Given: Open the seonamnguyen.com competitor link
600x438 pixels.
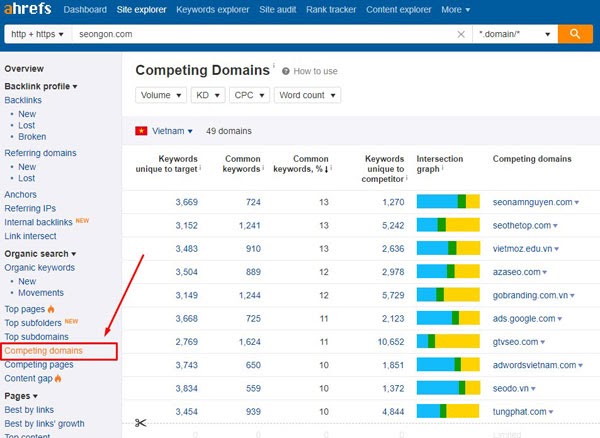Looking at the screenshot, I should 533,202.
